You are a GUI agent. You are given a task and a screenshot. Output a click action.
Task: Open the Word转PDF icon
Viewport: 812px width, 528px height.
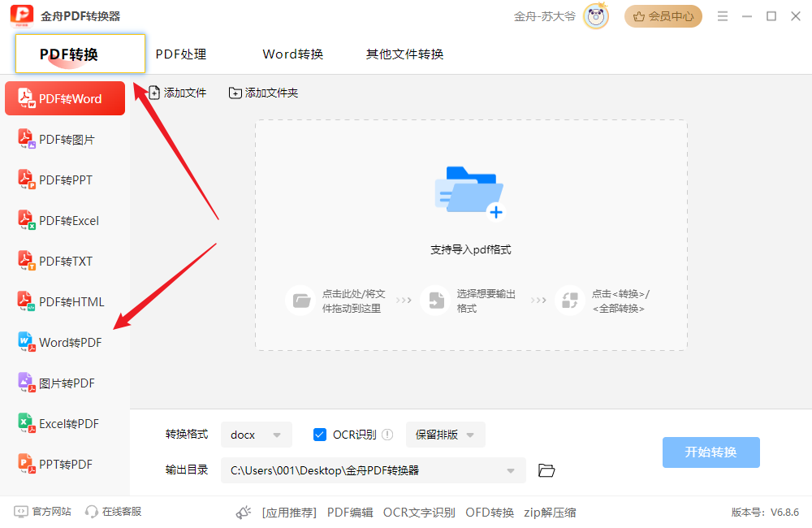27,342
